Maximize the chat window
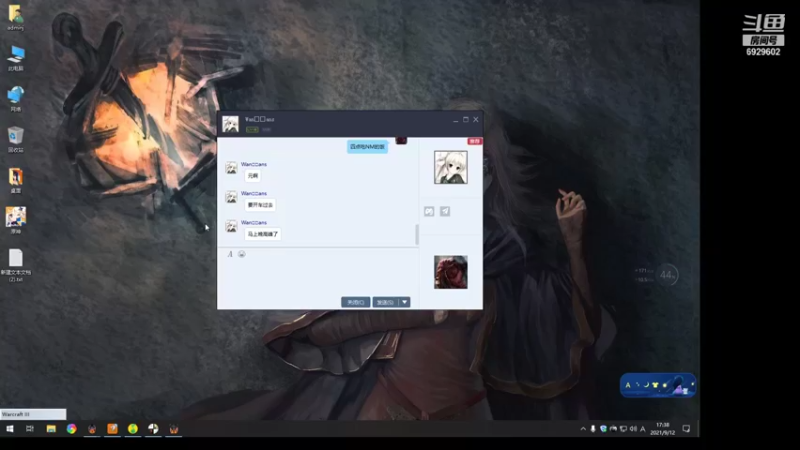 click(465, 119)
